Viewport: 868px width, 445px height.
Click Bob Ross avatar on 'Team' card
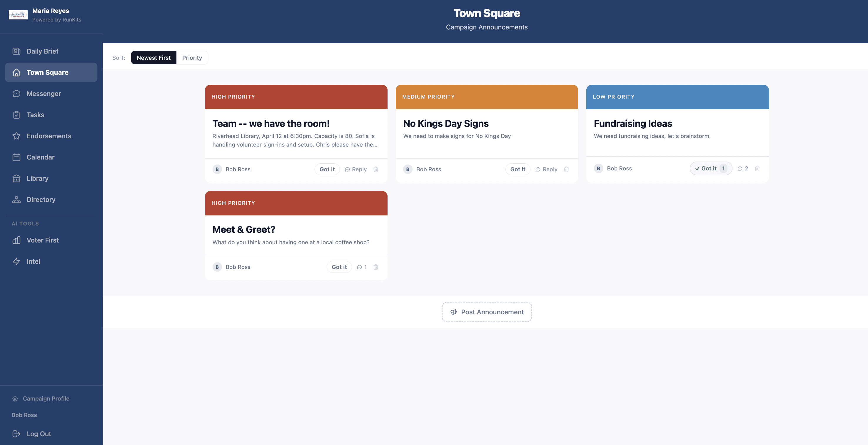click(x=217, y=169)
